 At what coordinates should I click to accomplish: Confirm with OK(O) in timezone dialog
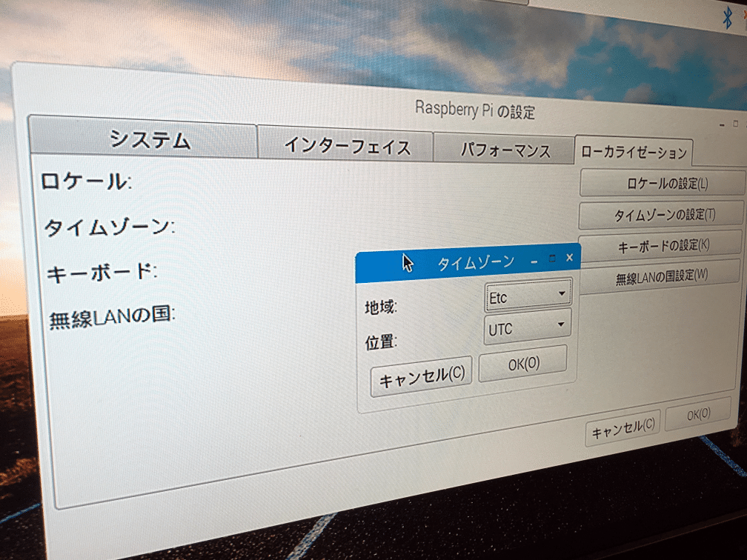(x=523, y=364)
